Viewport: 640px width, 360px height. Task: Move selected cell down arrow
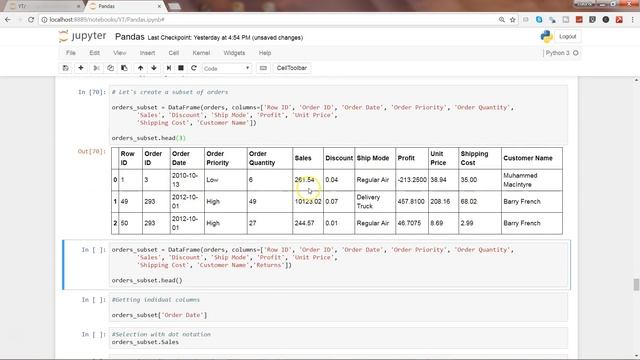pyautogui.click(x=154, y=68)
